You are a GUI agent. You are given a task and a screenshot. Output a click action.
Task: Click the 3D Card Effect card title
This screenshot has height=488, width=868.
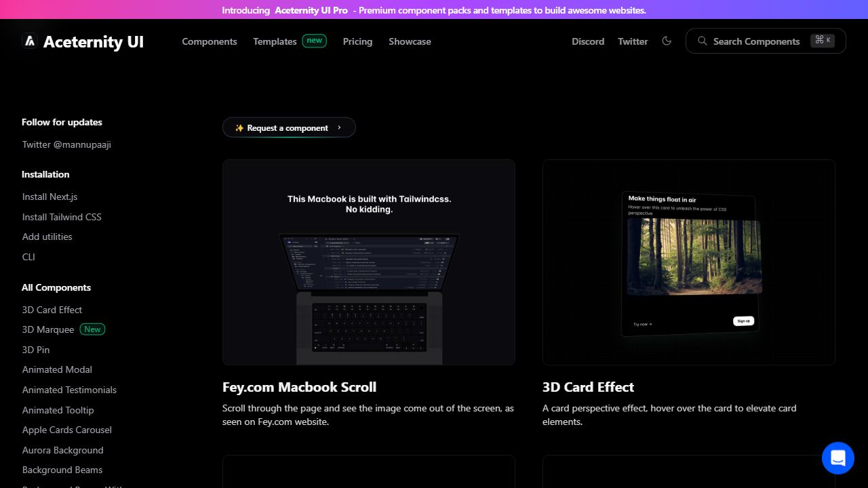pyautogui.click(x=588, y=387)
